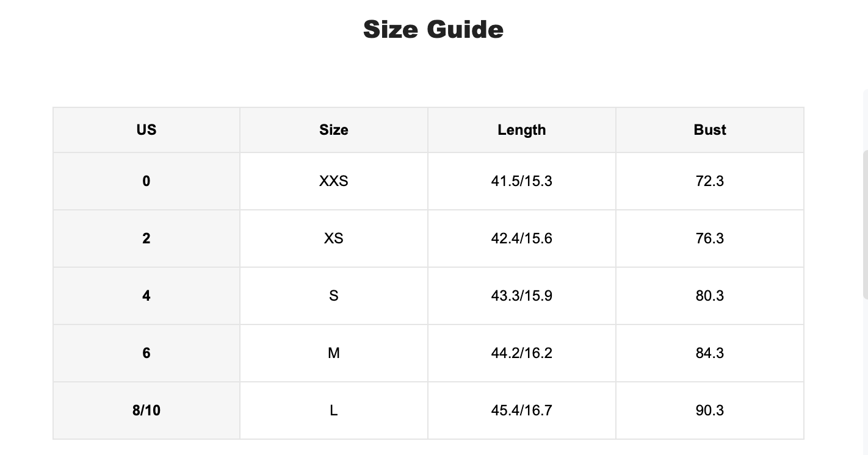Select length value 41.5/15.3
868x455 pixels.
[522, 181]
